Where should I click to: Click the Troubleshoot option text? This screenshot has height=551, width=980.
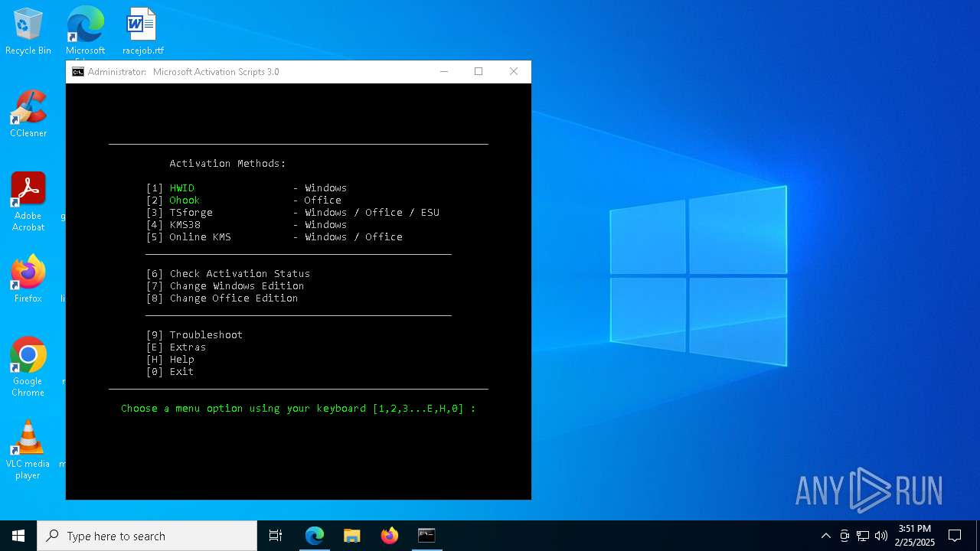(206, 335)
